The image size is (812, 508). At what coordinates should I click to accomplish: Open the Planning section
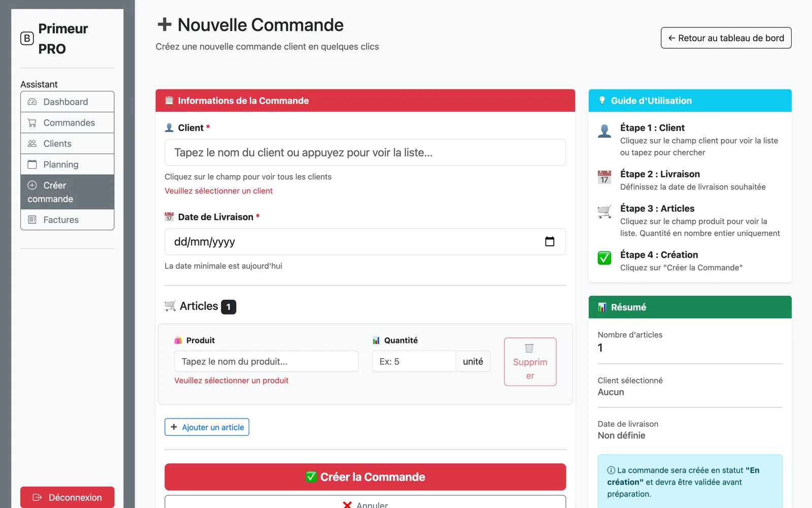click(67, 164)
